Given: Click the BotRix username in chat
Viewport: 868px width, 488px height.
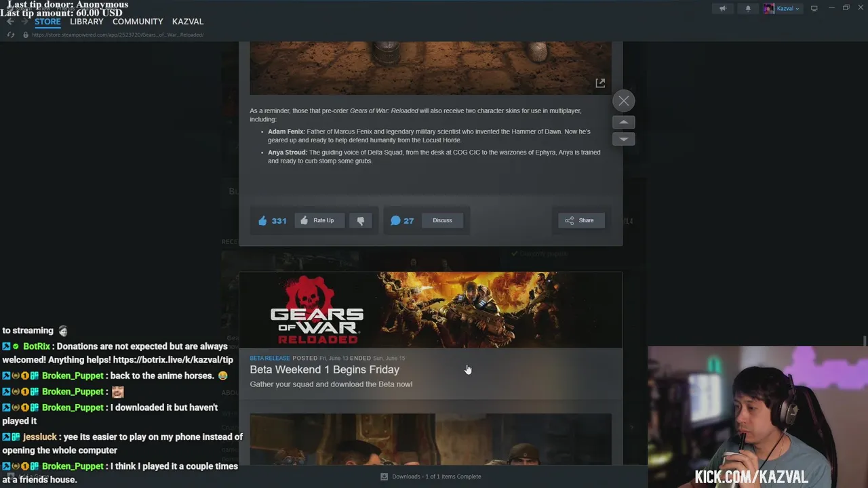Looking at the screenshot, I should coord(37,346).
